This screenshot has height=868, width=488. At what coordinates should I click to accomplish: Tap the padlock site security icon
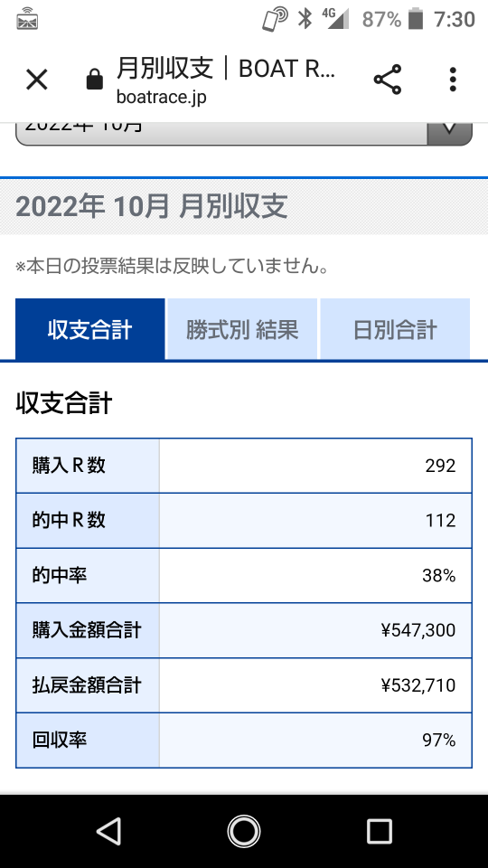point(95,80)
